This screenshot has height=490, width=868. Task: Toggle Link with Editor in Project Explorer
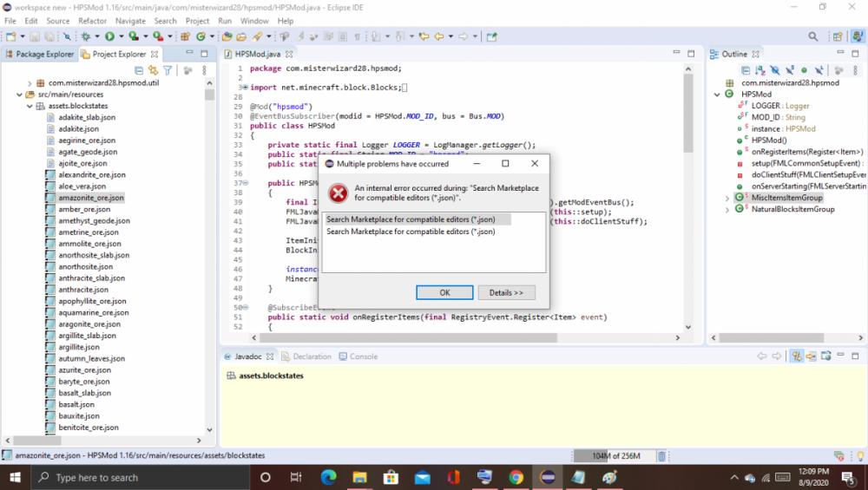[x=154, y=70]
